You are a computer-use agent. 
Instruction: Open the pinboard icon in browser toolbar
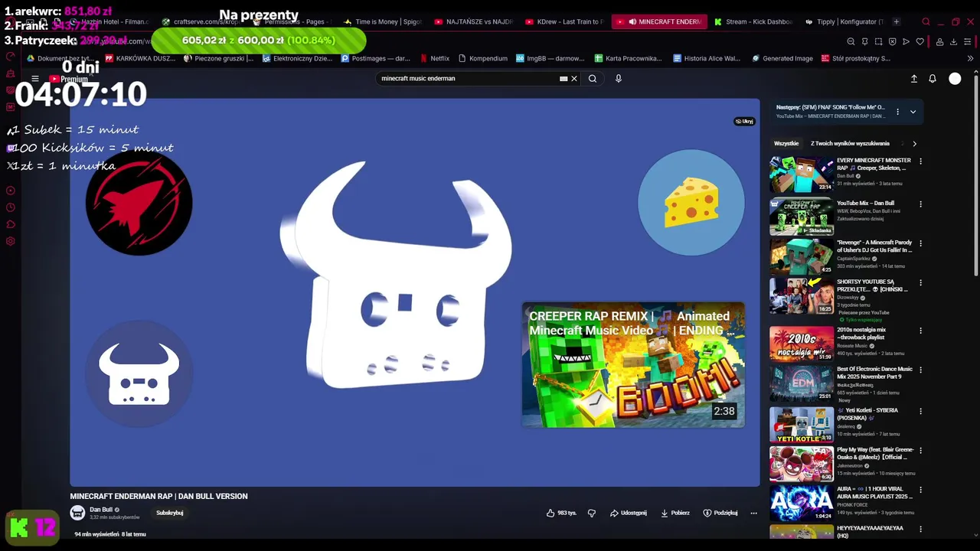864,41
